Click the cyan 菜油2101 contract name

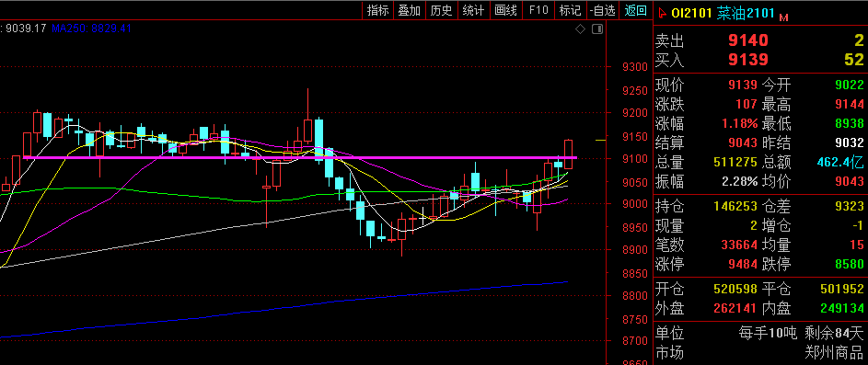746,13
